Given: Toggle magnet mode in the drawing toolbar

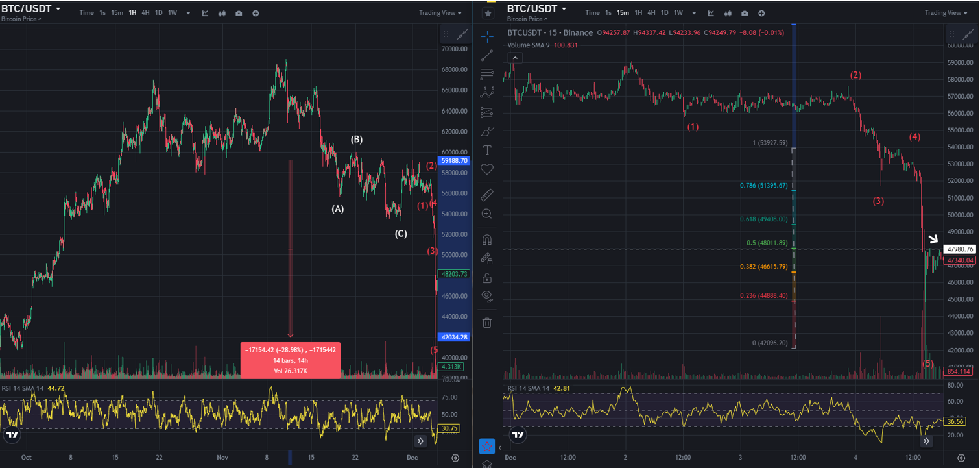Looking at the screenshot, I should pyautogui.click(x=487, y=239).
